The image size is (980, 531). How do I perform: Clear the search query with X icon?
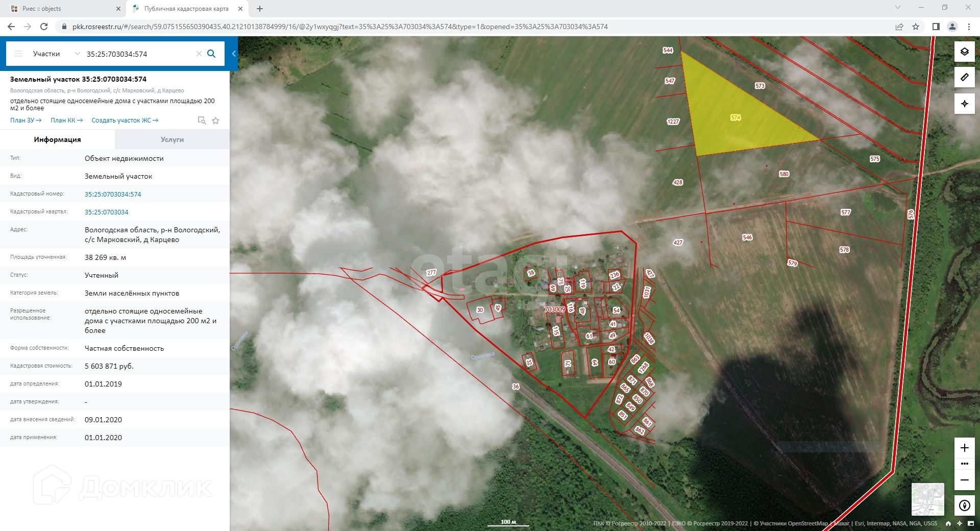click(x=199, y=54)
